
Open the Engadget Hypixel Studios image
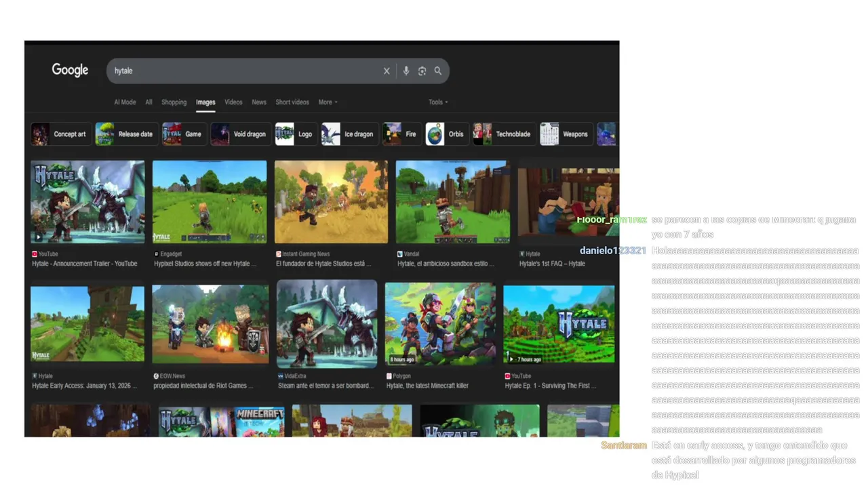[210, 201]
